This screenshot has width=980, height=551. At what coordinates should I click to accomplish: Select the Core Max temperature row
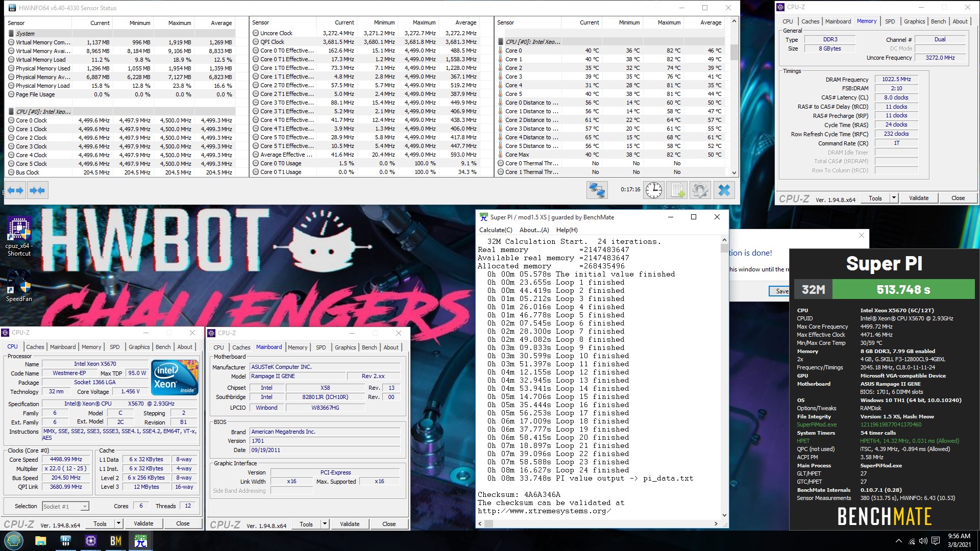[x=611, y=155]
